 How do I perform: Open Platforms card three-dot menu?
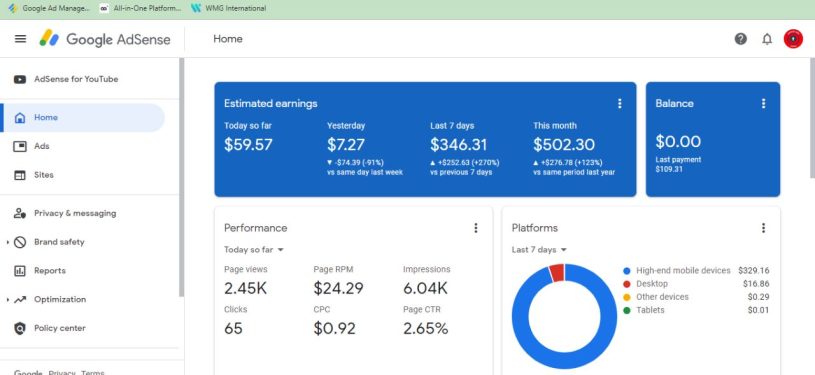(x=764, y=228)
